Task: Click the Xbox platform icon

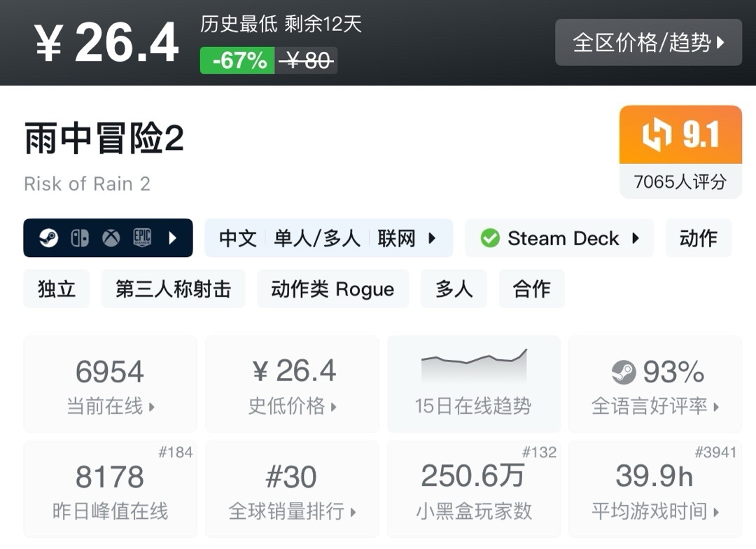Action: click(x=111, y=238)
